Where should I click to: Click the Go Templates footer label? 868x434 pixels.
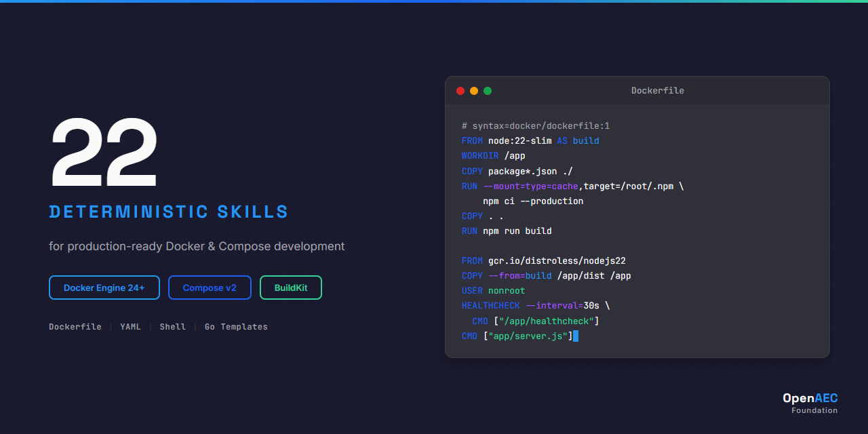click(236, 326)
